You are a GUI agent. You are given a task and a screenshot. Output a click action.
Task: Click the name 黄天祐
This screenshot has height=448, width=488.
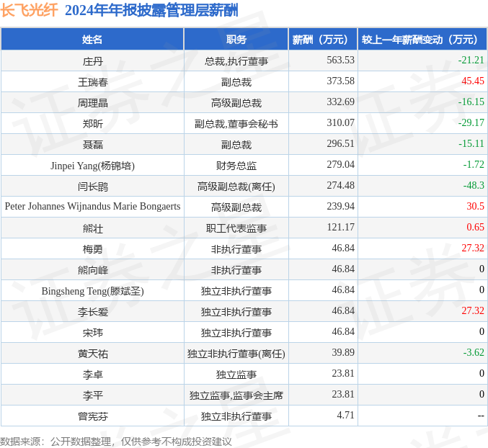[x=92, y=354]
